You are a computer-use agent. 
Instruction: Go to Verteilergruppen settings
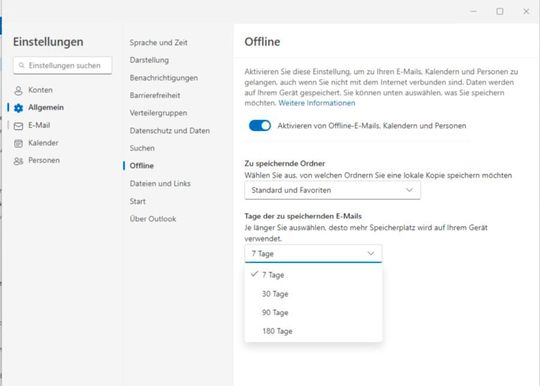click(x=158, y=113)
